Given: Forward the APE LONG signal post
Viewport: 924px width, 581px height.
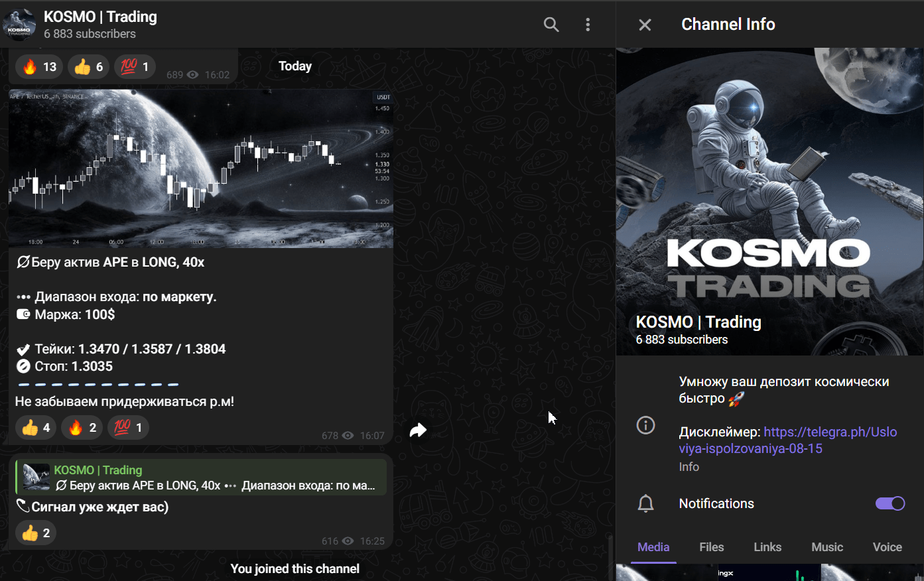Looking at the screenshot, I should (x=418, y=430).
